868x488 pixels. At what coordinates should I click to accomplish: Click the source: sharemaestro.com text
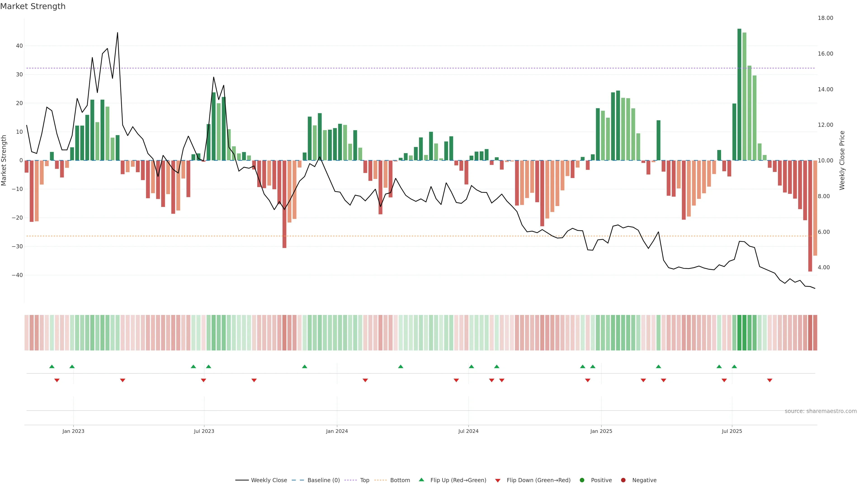(x=821, y=411)
